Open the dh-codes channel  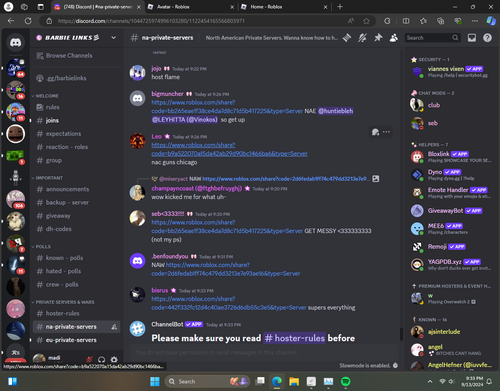tap(59, 229)
